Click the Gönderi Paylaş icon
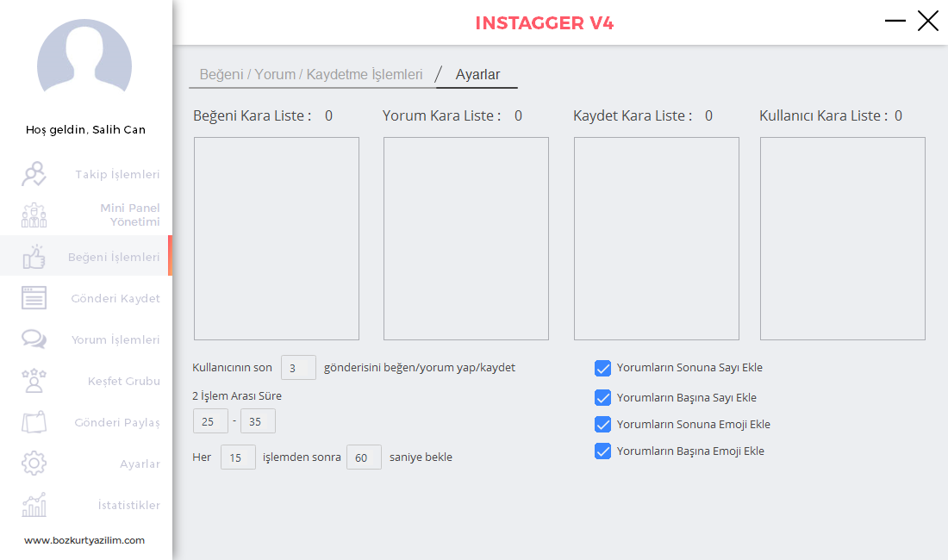Image resolution: width=948 pixels, height=560 pixels. [34, 421]
